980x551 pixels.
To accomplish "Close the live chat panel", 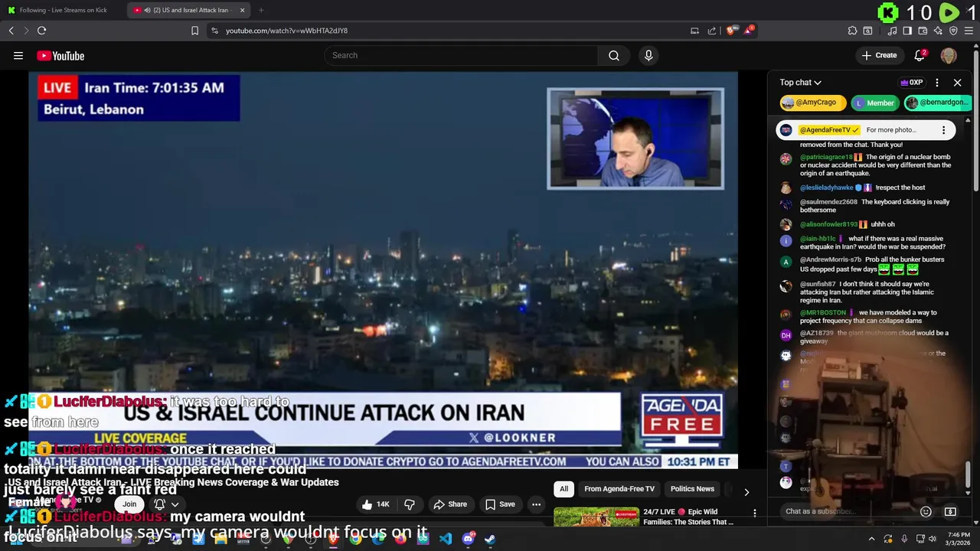I will tap(957, 83).
